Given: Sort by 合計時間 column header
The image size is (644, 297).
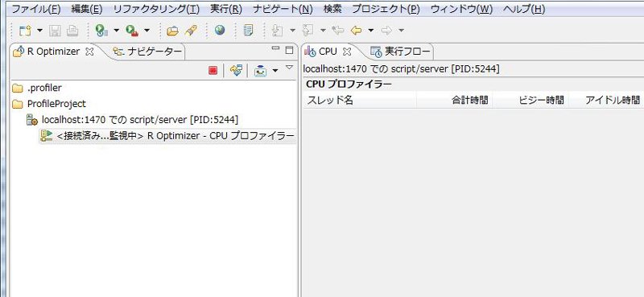Looking at the screenshot, I should pos(455,101).
